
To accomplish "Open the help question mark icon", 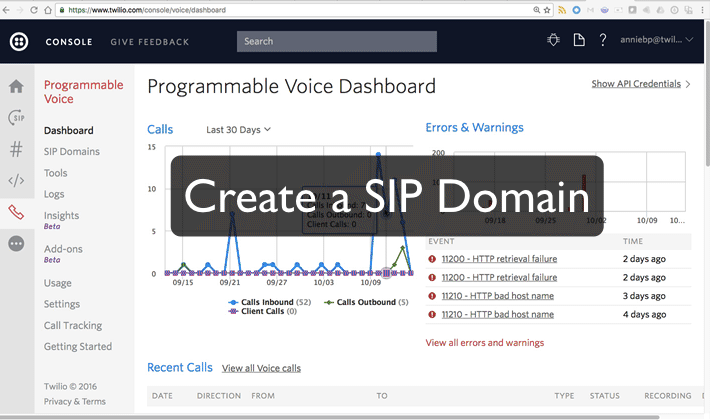I will click(603, 40).
